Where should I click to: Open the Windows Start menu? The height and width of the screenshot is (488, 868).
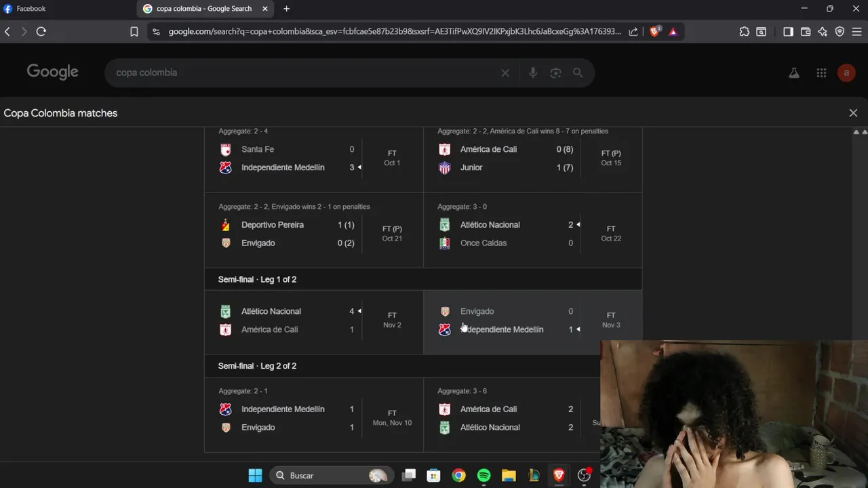[255, 476]
